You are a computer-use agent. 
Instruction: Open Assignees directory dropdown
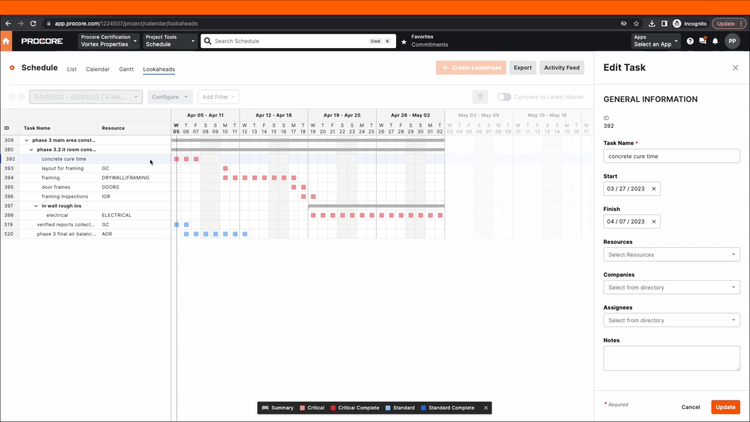[672, 320]
